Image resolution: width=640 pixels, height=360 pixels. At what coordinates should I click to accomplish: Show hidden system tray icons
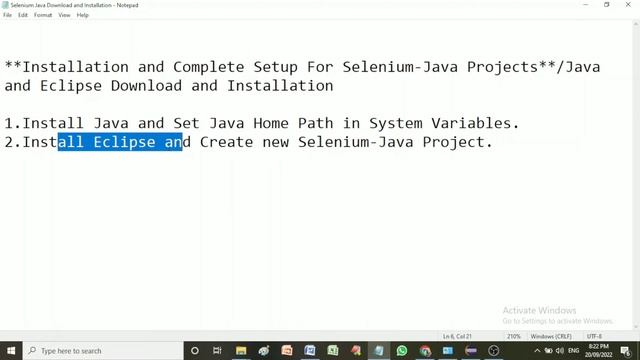tap(537, 351)
